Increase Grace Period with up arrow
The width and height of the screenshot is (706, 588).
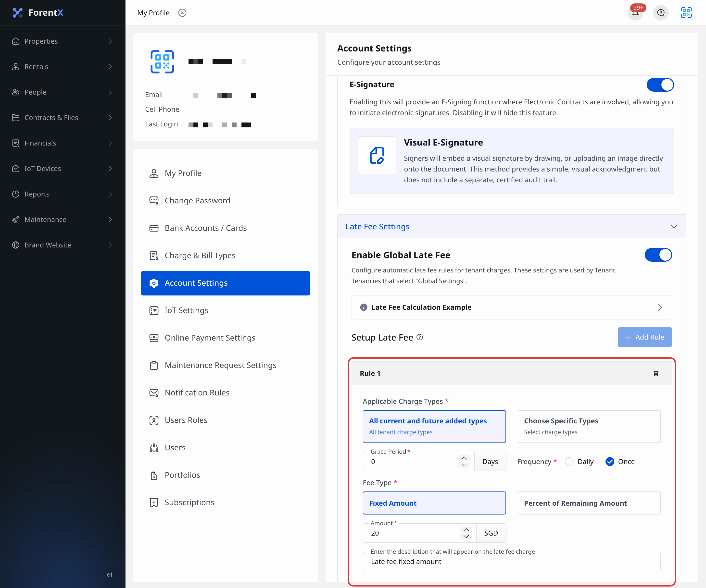[464, 458]
